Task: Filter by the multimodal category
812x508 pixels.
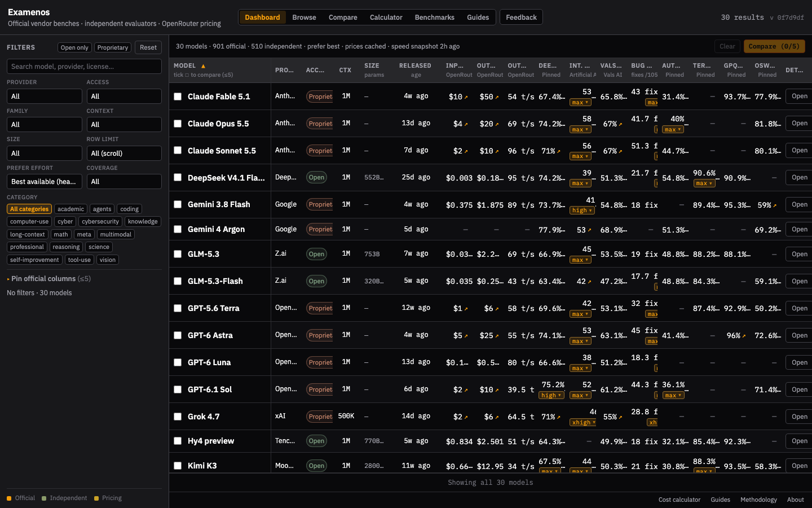Action: pyautogui.click(x=116, y=234)
